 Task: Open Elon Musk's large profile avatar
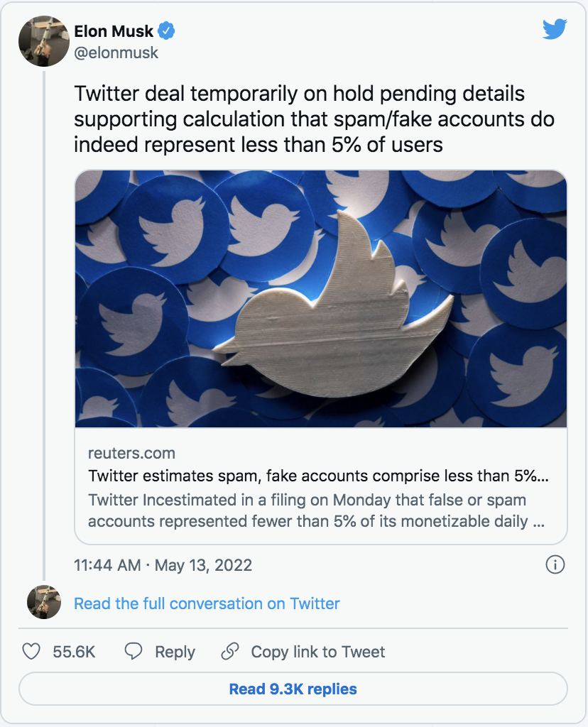(x=43, y=41)
